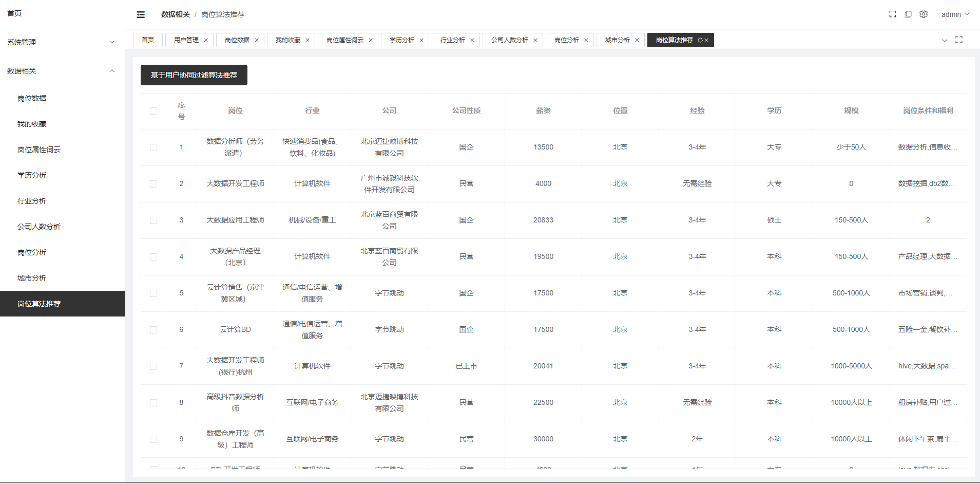
Task: Close the 学历分析 tab
Action: 421,40
